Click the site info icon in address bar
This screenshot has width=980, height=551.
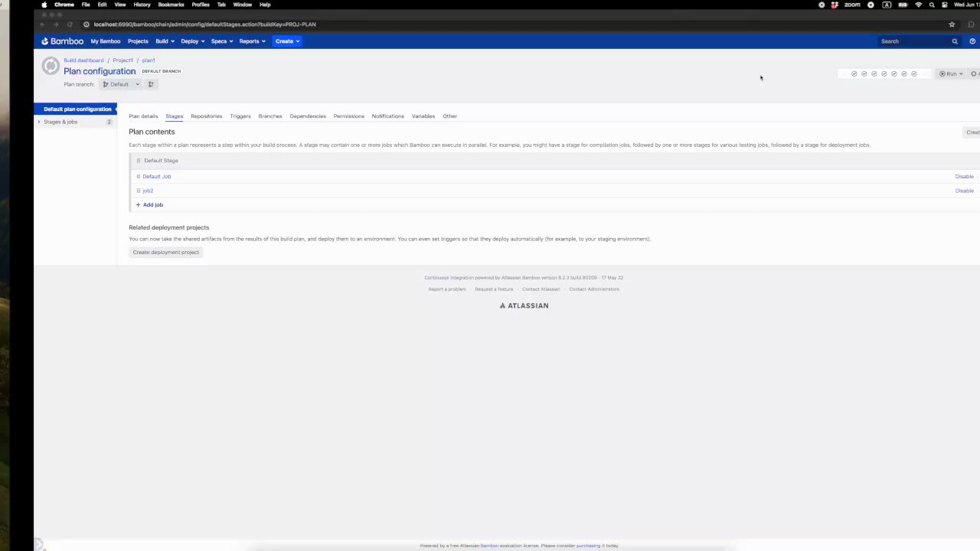86,24
